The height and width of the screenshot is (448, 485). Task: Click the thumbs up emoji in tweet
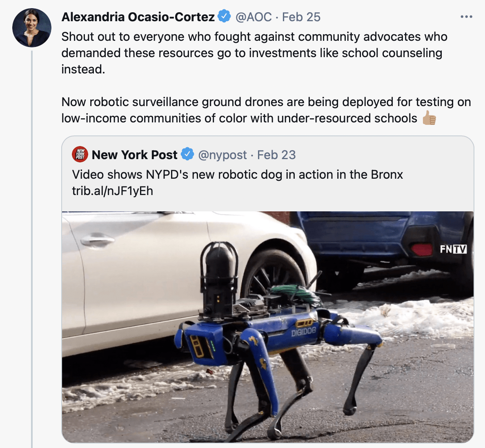click(429, 118)
